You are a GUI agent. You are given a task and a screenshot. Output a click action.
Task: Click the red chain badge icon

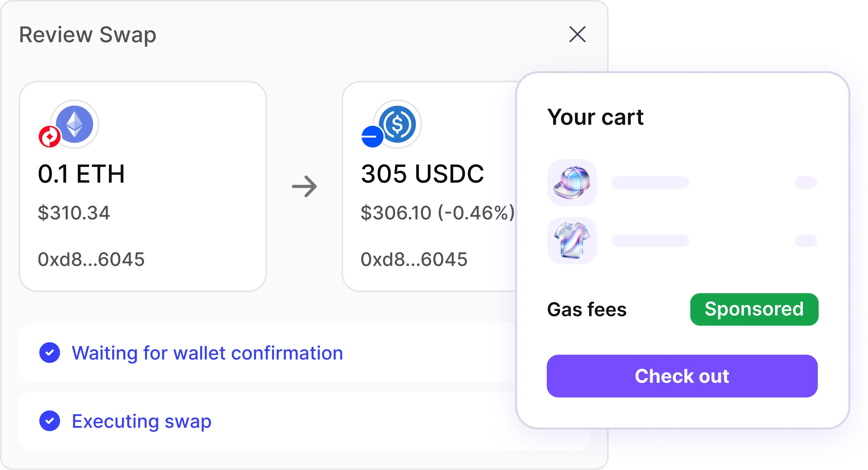[x=50, y=137]
